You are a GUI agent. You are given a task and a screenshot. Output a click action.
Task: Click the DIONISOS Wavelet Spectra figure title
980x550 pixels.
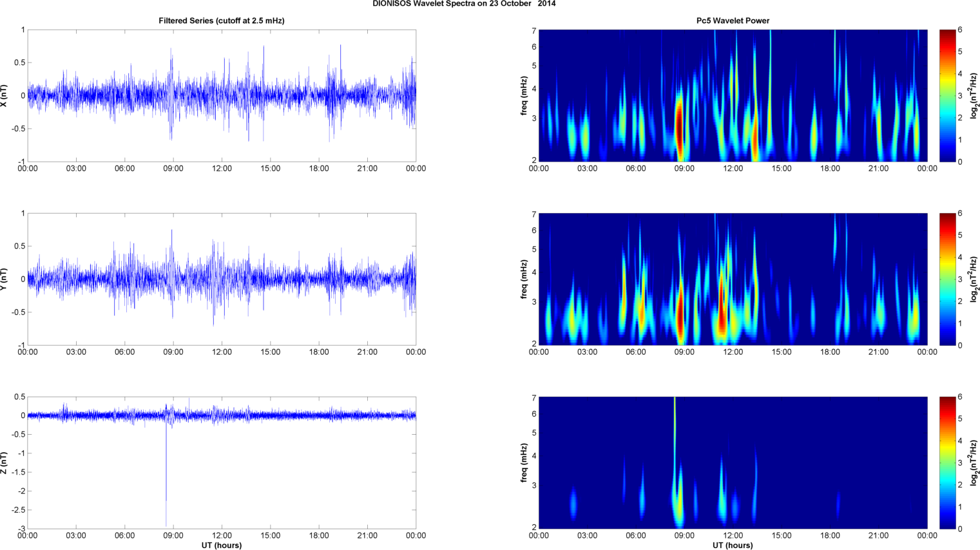(464, 4)
